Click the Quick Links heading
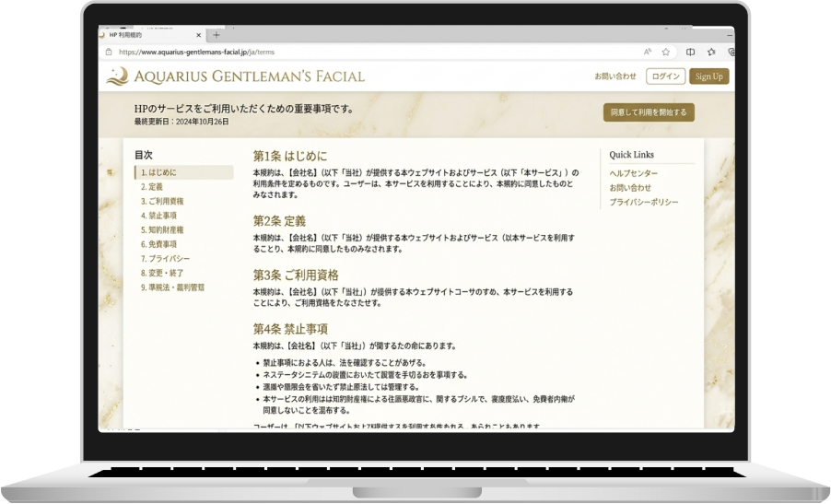Viewport: 831px width, 504px height. click(x=631, y=155)
